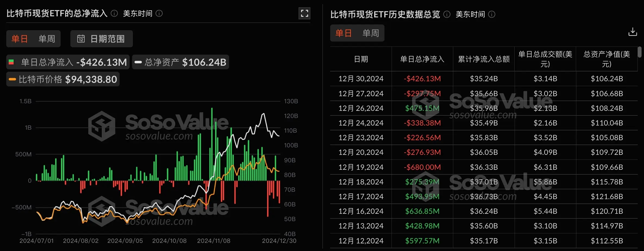Click the info icon next to left 美东时间 label
Viewport: 644px width, 251px height.
[x=159, y=14]
